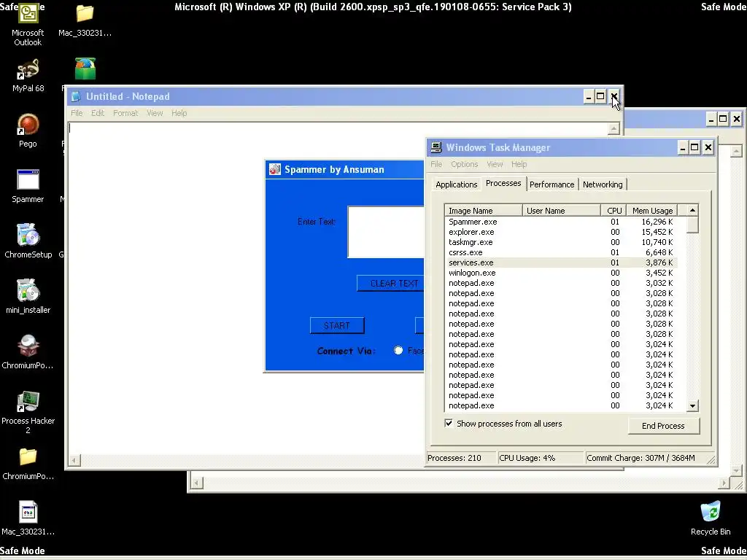Screen dimensions: 747x560
Task: Click the process list scroll down arrow
Action: (x=693, y=406)
